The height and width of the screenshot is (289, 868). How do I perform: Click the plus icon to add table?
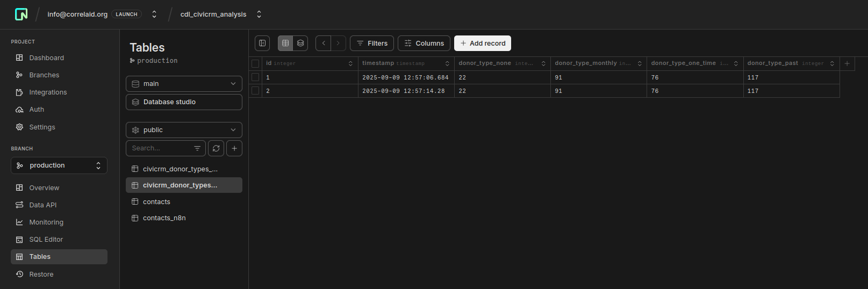click(234, 148)
